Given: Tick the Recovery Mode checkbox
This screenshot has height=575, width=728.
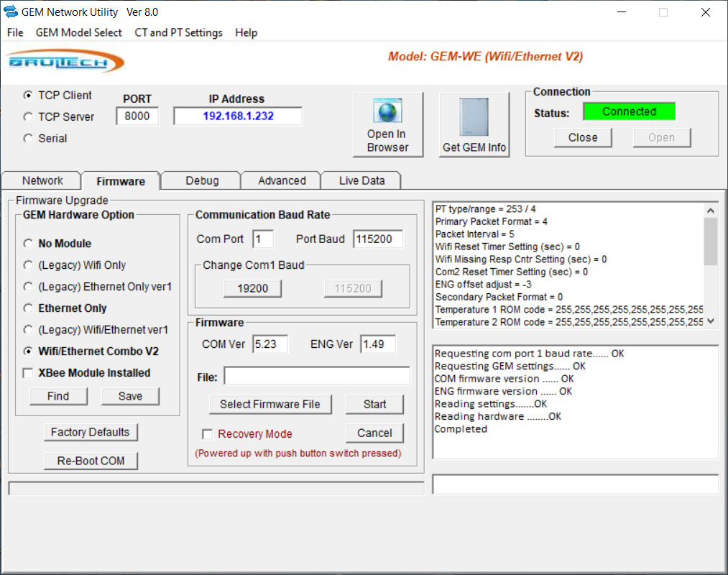Looking at the screenshot, I should tap(208, 434).
